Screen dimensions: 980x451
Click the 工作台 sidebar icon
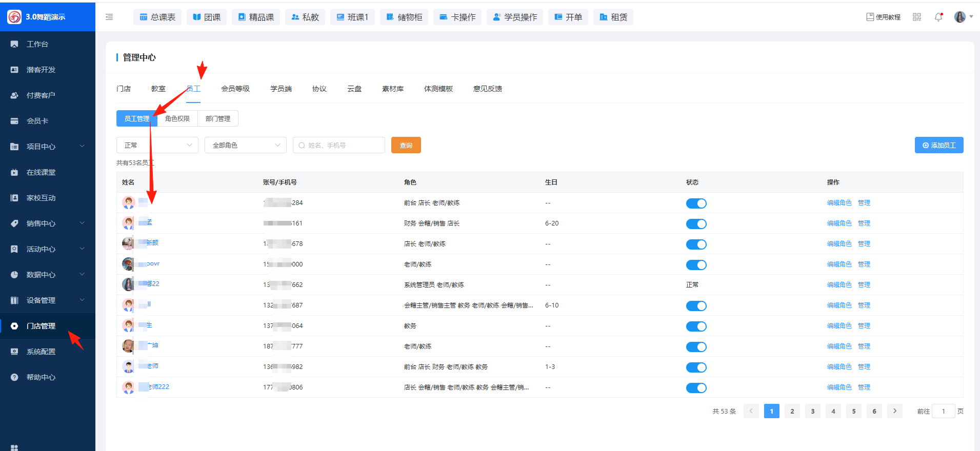(14, 44)
